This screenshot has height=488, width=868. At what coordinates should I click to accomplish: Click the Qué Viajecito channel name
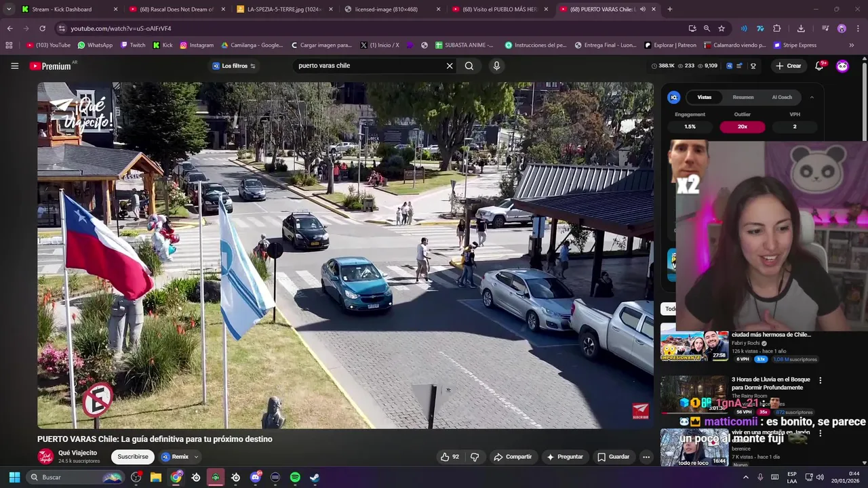tap(77, 453)
